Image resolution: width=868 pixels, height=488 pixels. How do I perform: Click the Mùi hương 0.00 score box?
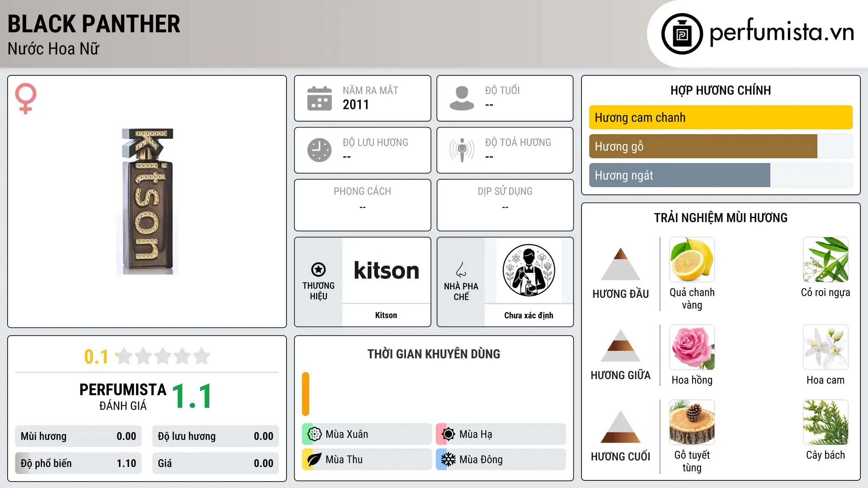pyautogui.click(x=78, y=436)
